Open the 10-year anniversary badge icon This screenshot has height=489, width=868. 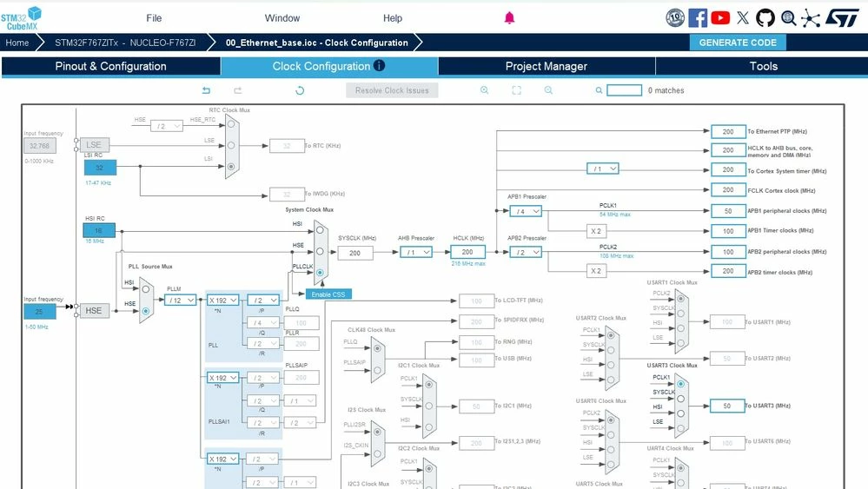coord(675,18)
